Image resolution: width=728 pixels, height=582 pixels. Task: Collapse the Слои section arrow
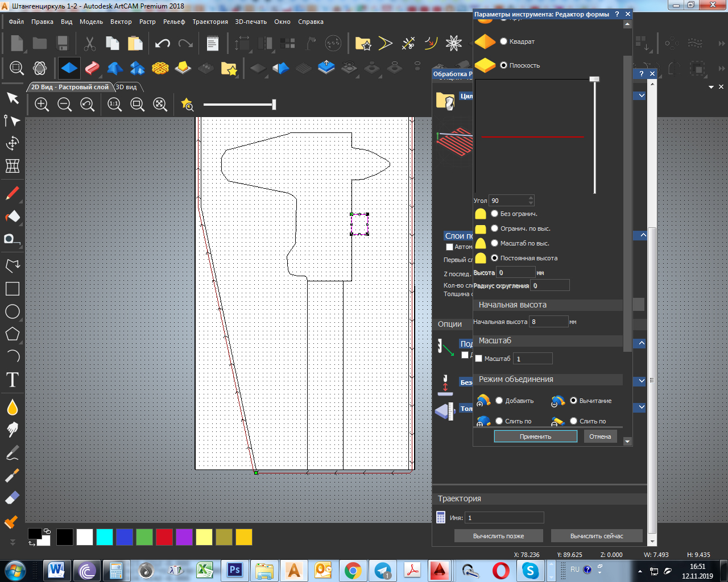(x=643, y=235)
